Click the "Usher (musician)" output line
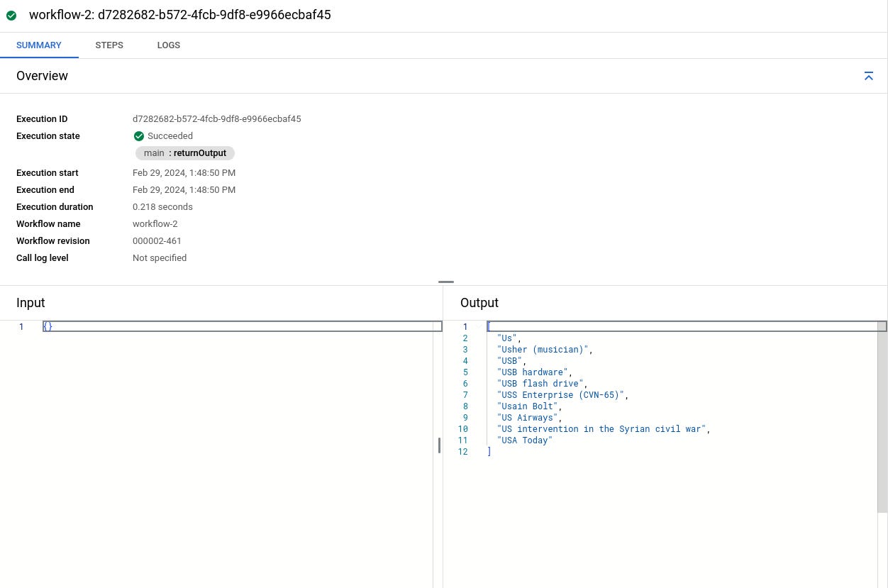888x588 pixels. (545, 350)
